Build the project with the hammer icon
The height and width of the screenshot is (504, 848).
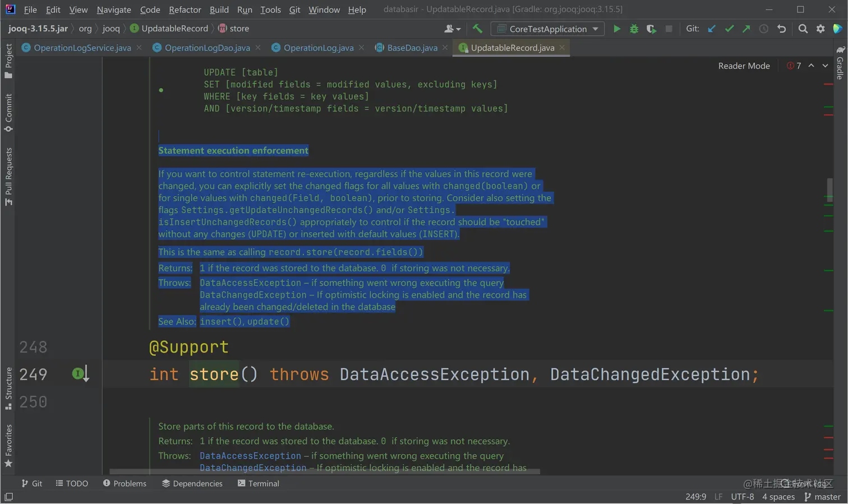coord(477,29)
